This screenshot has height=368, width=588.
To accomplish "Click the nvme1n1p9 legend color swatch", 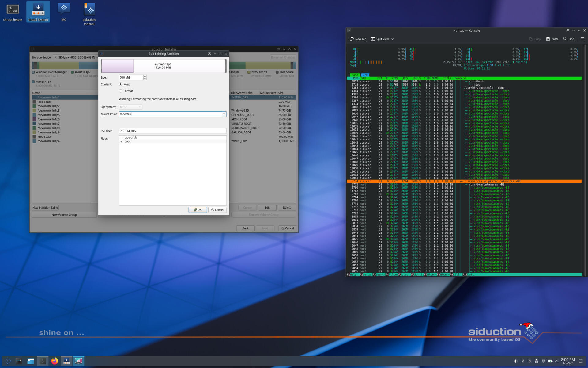I will (x=249, y=72).
